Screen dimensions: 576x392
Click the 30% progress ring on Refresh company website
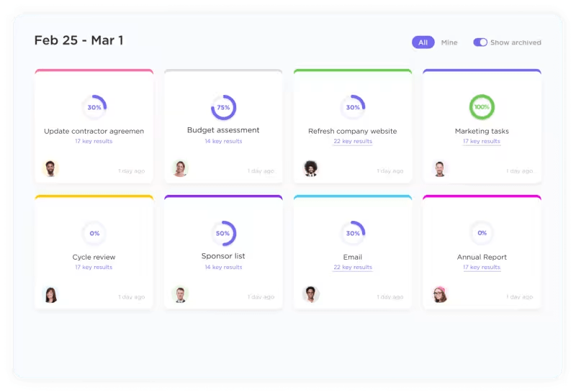(x=353, y=107)
